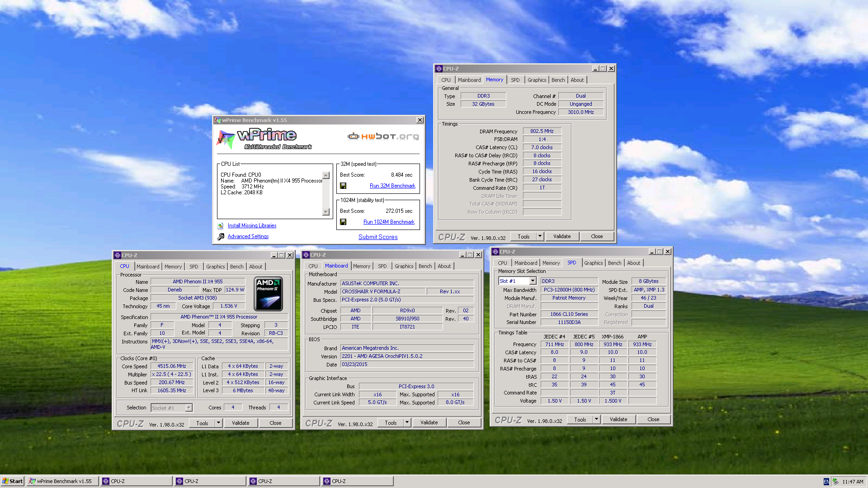Click CPU List scrollbar down arrow

326,211
